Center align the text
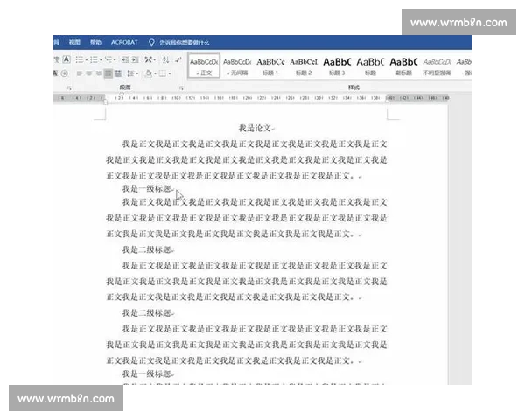Screen dimensions: 525x420 (89, 73)
